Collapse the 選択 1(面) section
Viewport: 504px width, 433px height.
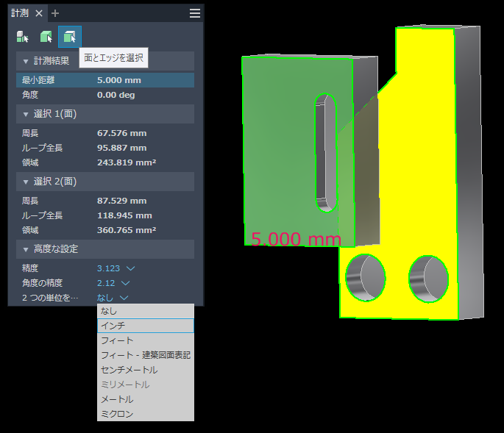coord(26,114)
